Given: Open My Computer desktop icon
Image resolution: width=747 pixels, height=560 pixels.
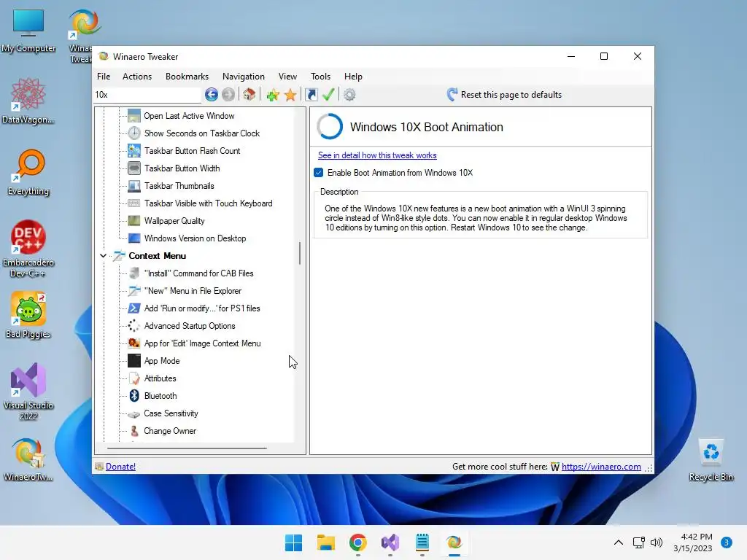Looking at the screenshot, I should pos(28,31).
